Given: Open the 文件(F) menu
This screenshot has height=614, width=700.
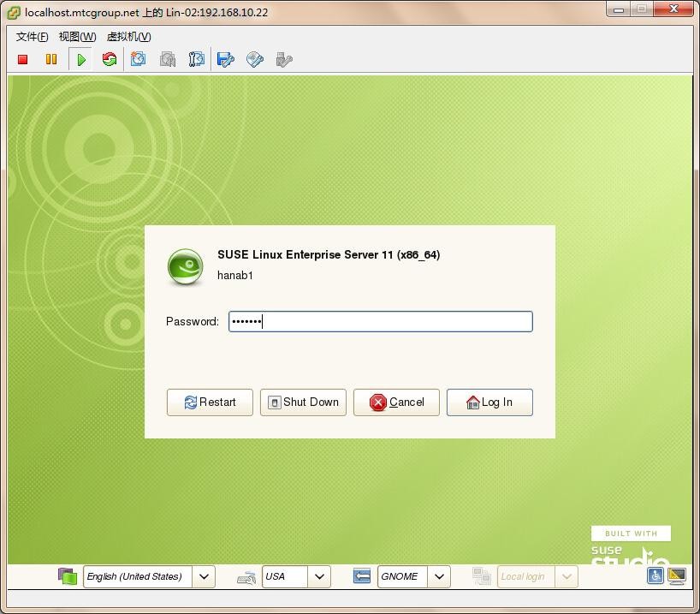Looking at the screenshot, I should [33, 37].
